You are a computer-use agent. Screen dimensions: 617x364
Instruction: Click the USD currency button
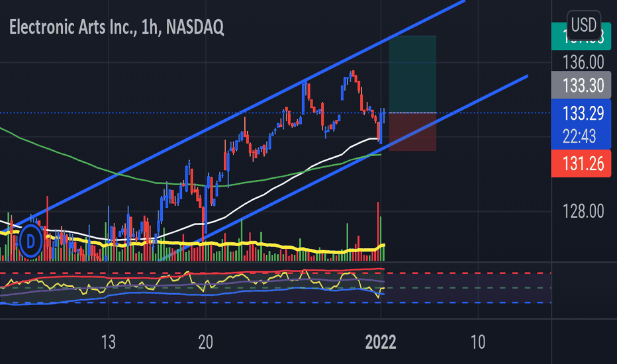pyautogui.click(x=583, y=25)
